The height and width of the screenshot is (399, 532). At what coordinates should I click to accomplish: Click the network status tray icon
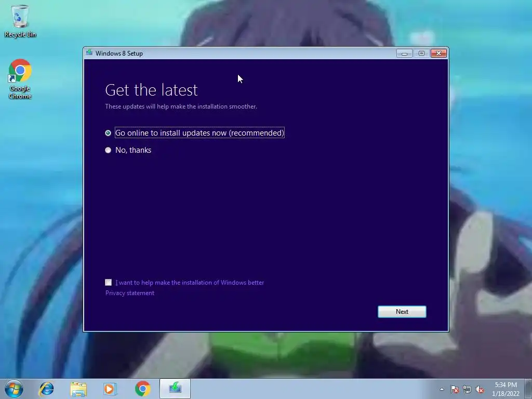coord(467,389)
